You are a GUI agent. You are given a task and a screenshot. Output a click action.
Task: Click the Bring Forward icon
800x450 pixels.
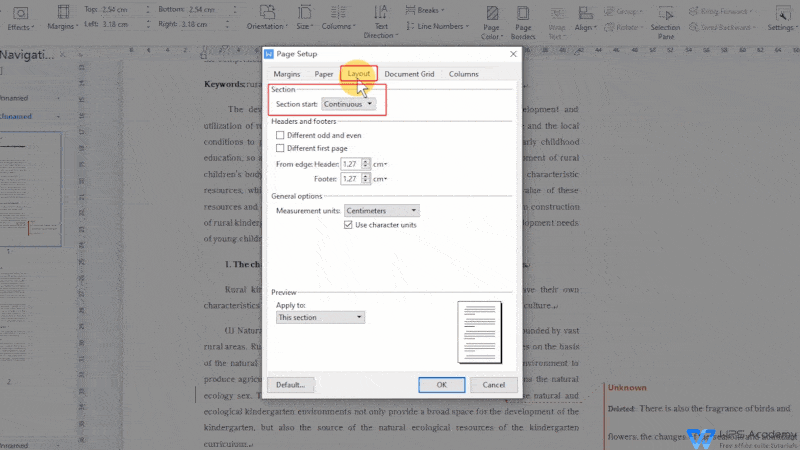pos(693,11)
